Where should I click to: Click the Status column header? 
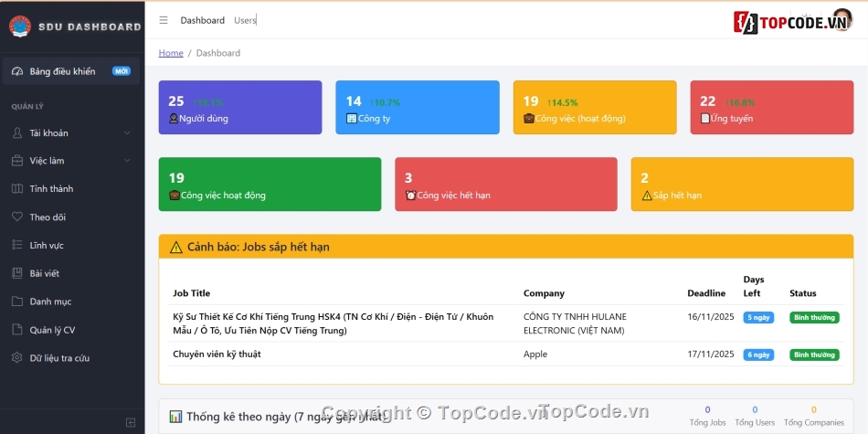803,293
